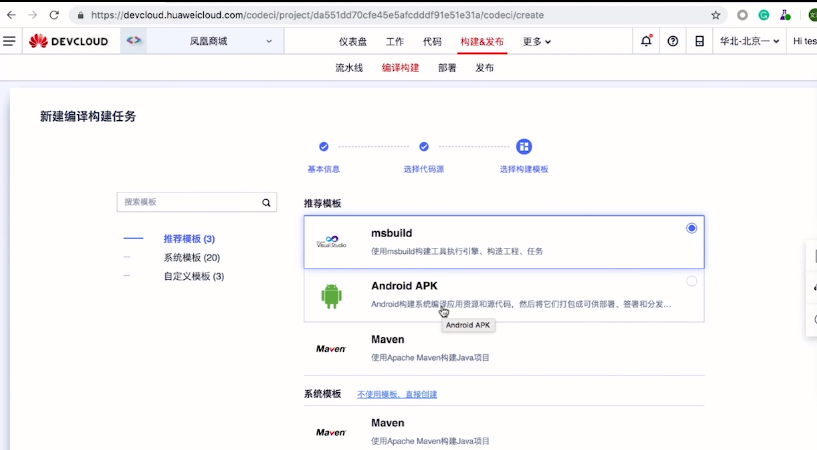817x450 pixels.
Task: Choose the Maven recommended template card
Action: tap(504, 348)
